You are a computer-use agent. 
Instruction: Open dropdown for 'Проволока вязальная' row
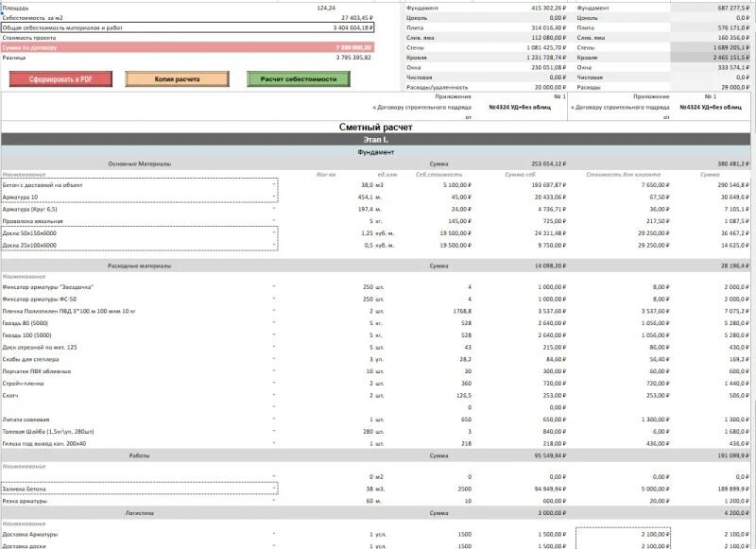274,221
